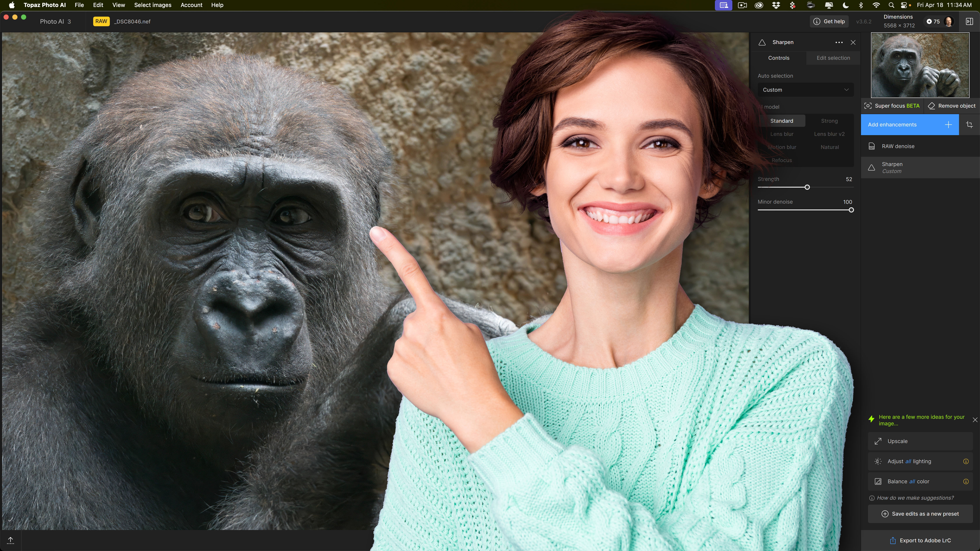Click the upload icon at bottom left
The height and width of the screenshot is (551, 980).
(x=11, y=540)
